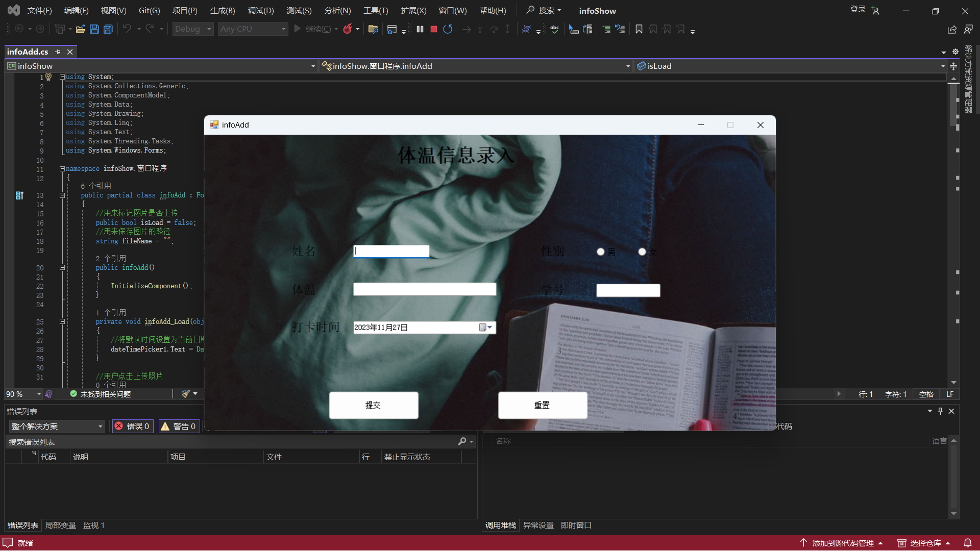Switch to the 局部变量 tab
The image size is (980, 551).
coord(60,525)
